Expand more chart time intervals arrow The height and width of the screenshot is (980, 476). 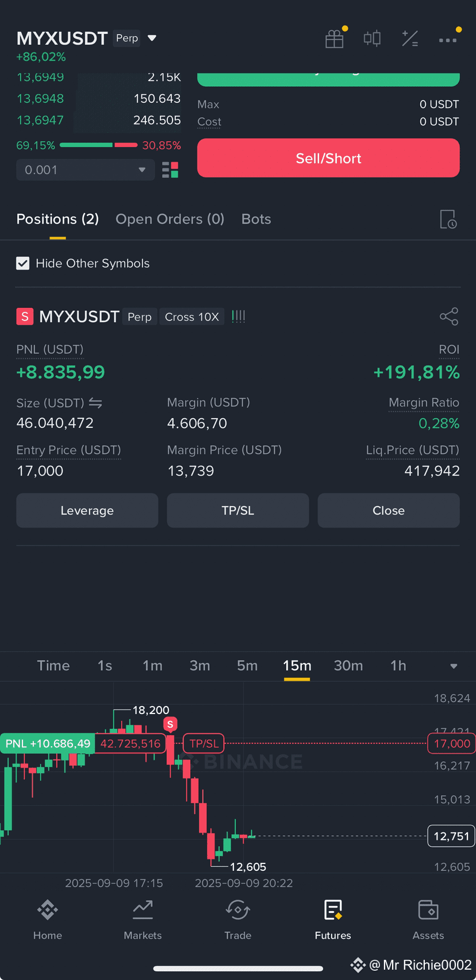click(x=454, y=666)
